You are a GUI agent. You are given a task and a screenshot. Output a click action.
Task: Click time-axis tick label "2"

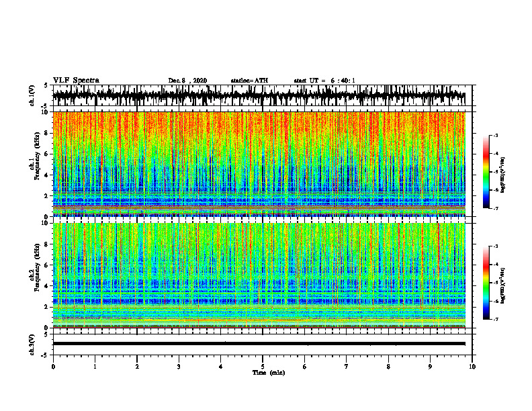tap(137, 367)
